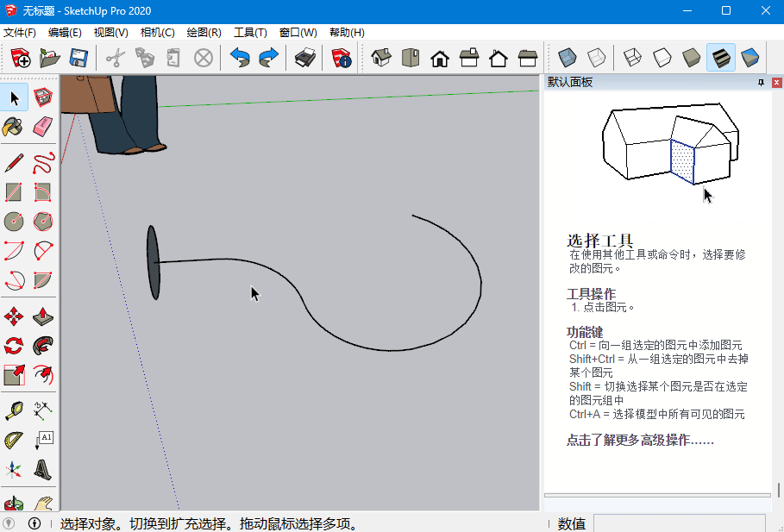Toggle auto-hide pin on 默认面板
Viewport: 784px width, 532px height.
point(761,83)
